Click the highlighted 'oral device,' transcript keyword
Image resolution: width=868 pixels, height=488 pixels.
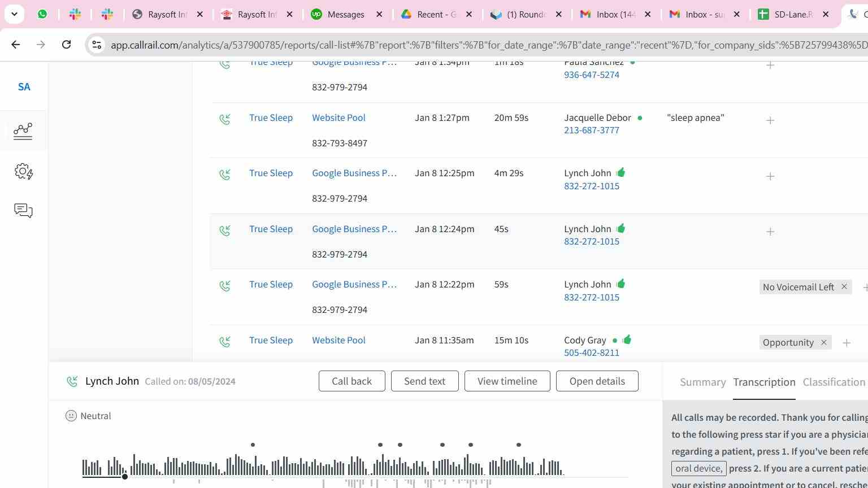pyautogui.click(x=698, y=468)
